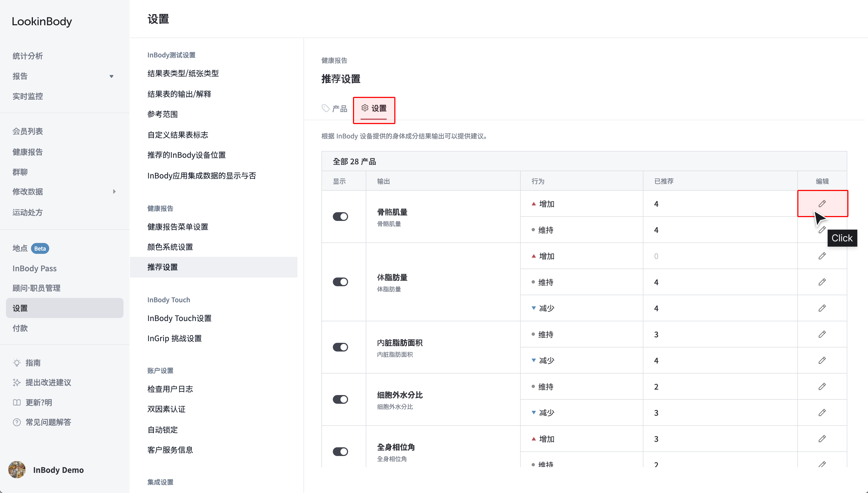Expand the 报告 sidebar dropdown arrow

[x=111, y=76]
